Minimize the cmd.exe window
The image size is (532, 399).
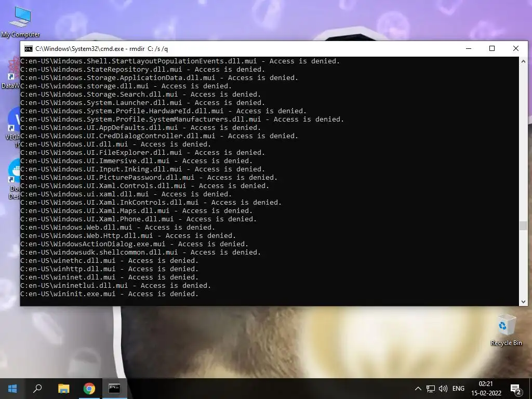(469, 48)
